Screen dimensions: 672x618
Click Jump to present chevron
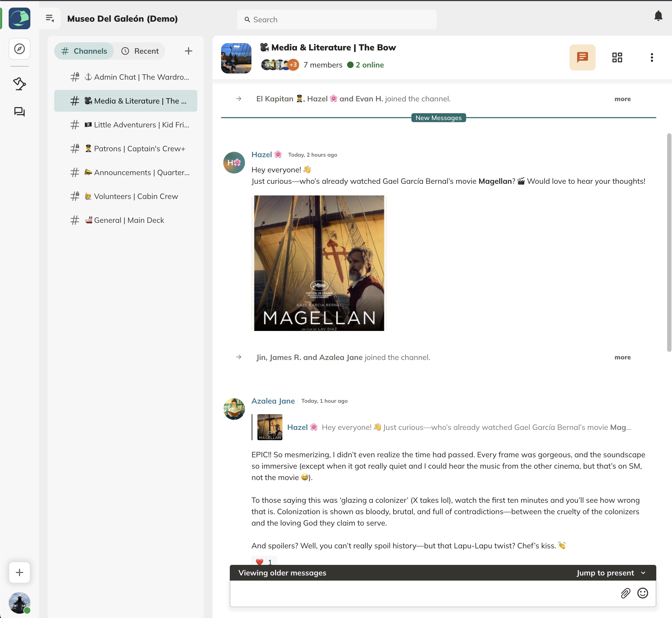[643, 573]
